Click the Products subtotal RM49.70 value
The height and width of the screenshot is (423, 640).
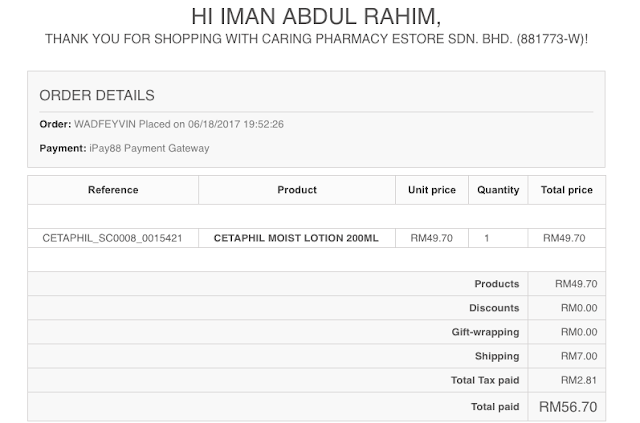[x=576, y=284]
